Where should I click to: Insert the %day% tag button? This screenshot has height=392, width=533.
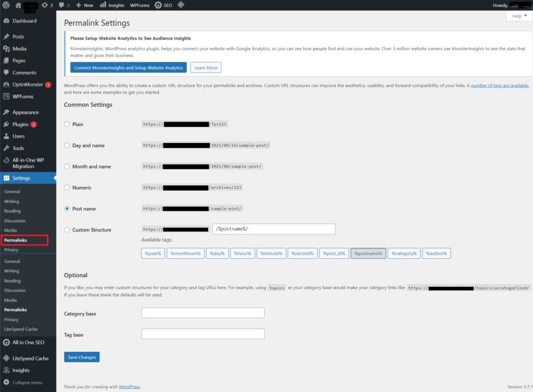point(217,254)
